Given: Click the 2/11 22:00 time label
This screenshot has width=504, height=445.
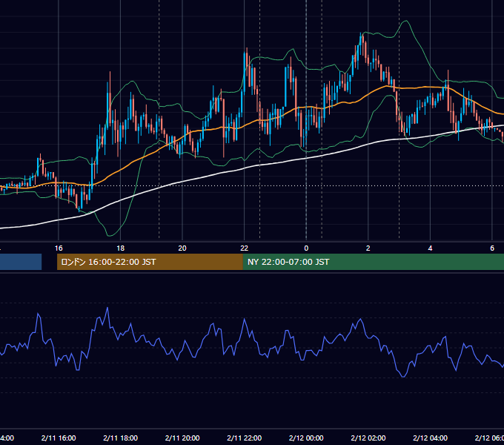Looking at the screenshot, I should pos(245,438).
